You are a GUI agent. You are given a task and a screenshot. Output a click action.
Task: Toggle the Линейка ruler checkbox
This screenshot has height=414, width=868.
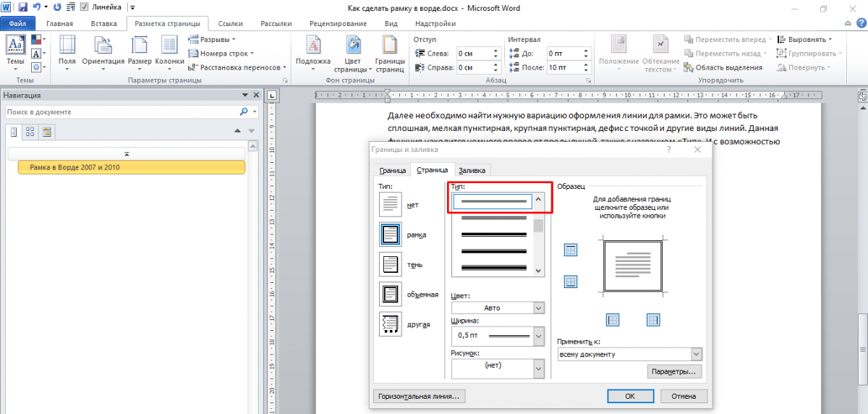(84, 7)
